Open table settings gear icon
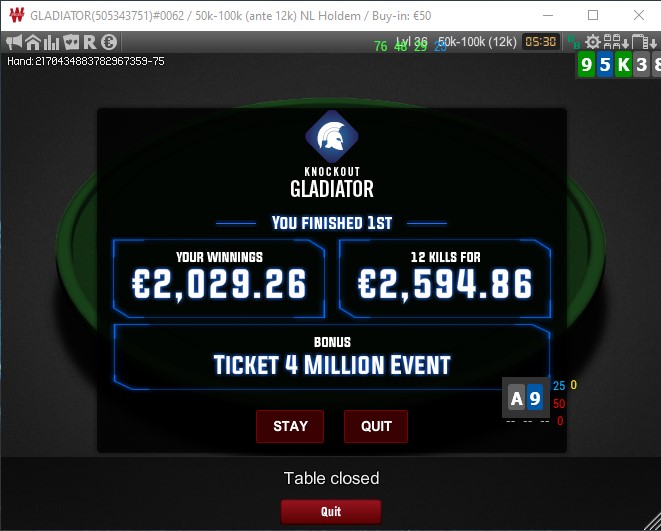Image resolution: width=661 pixels, height=531 pixels. pos(593,42)
